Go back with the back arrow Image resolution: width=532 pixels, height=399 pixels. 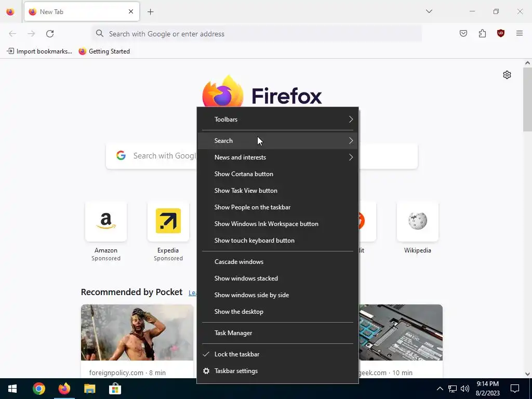pyautogui.click(x=12, y=34)
